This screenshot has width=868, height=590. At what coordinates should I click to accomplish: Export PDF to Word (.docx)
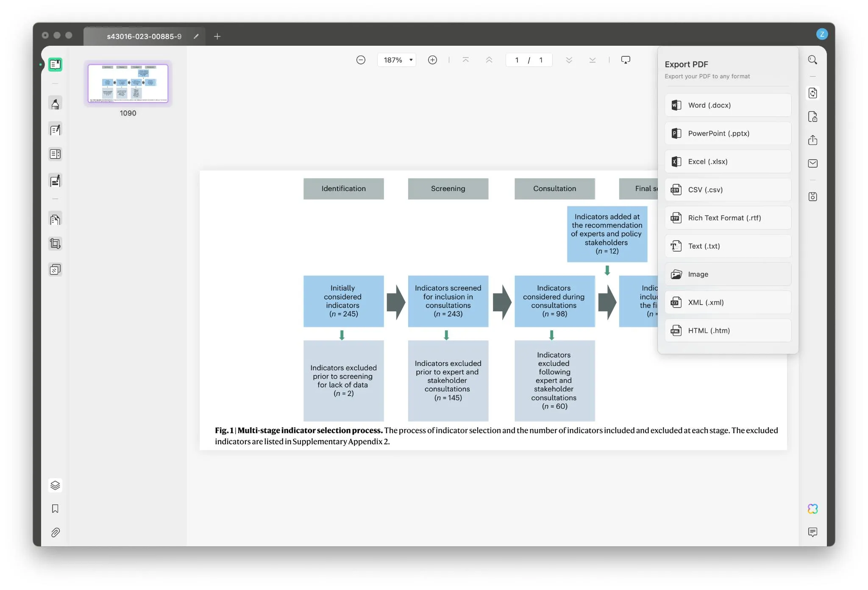(x=728, y=105)
